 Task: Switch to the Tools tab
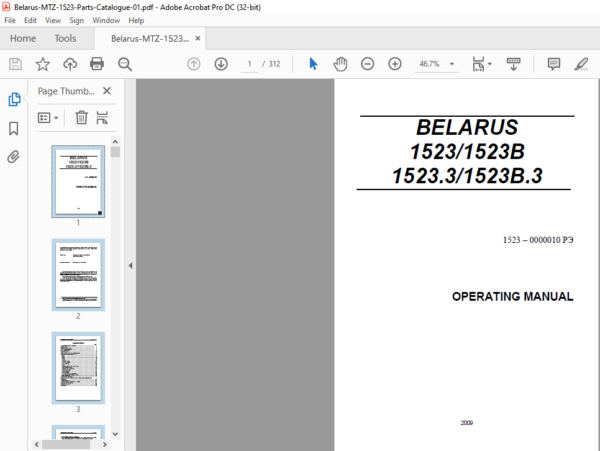click(x=65, y=38)
